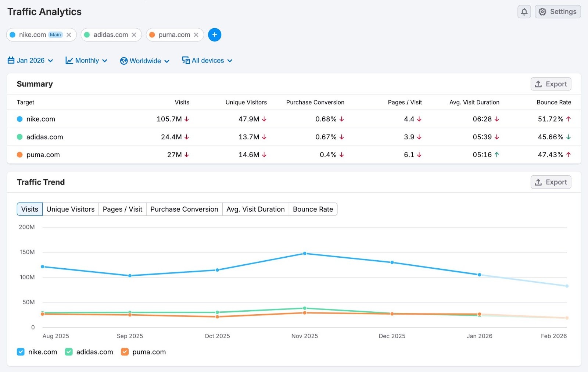Click the globe icon beside Worldwide
Viewport: 588px width, 372px height.
[x=124, y=61]
